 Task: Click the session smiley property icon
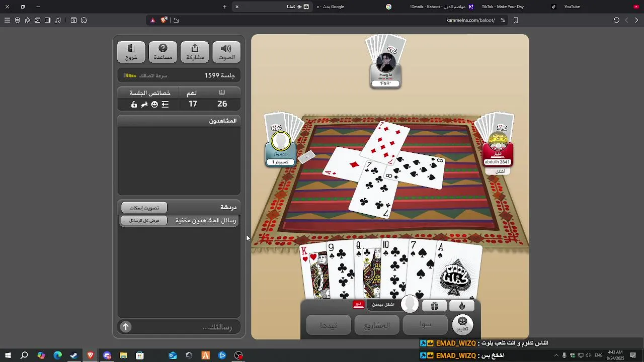click(154, 105)
